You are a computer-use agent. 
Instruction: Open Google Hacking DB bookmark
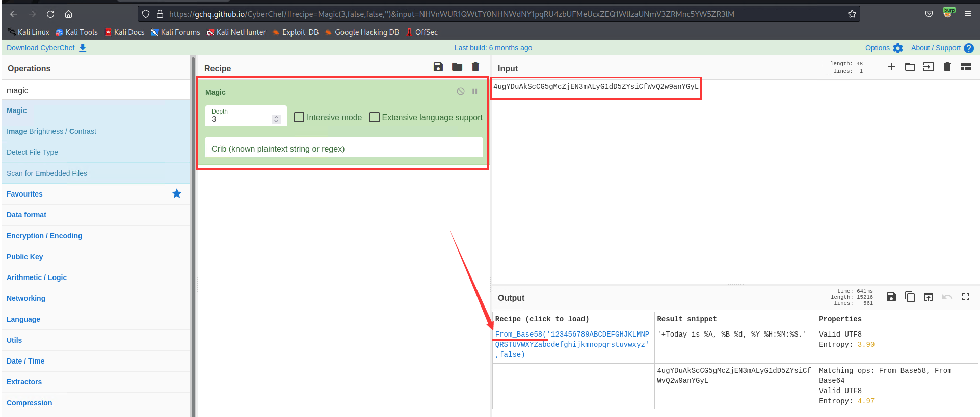click(x=362, y=32)
